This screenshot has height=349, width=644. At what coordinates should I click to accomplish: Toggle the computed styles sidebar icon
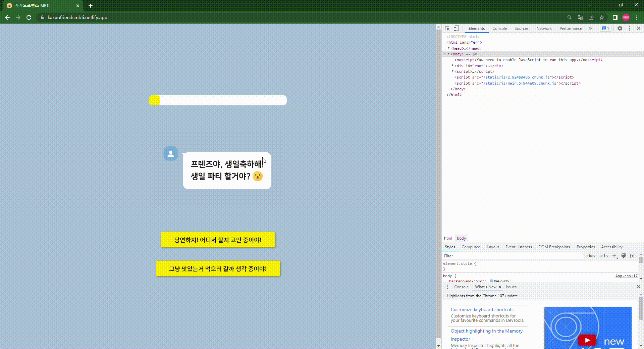pos(633,256)
